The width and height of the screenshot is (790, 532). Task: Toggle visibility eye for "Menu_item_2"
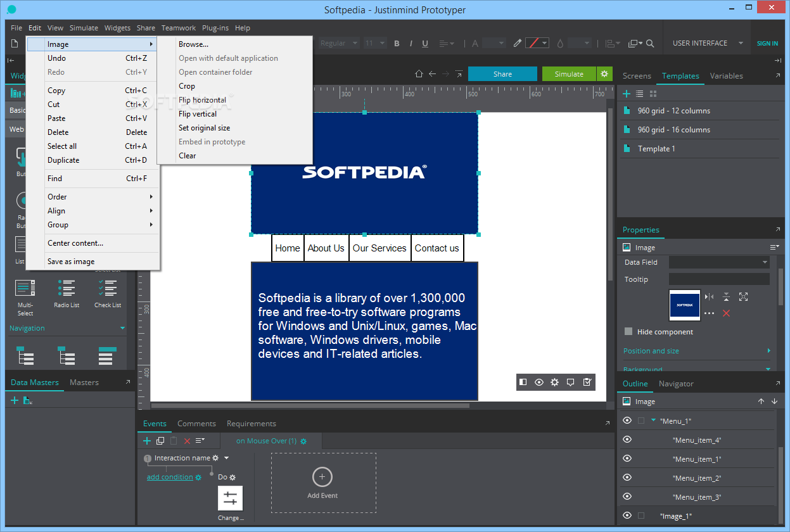[627, 478]
